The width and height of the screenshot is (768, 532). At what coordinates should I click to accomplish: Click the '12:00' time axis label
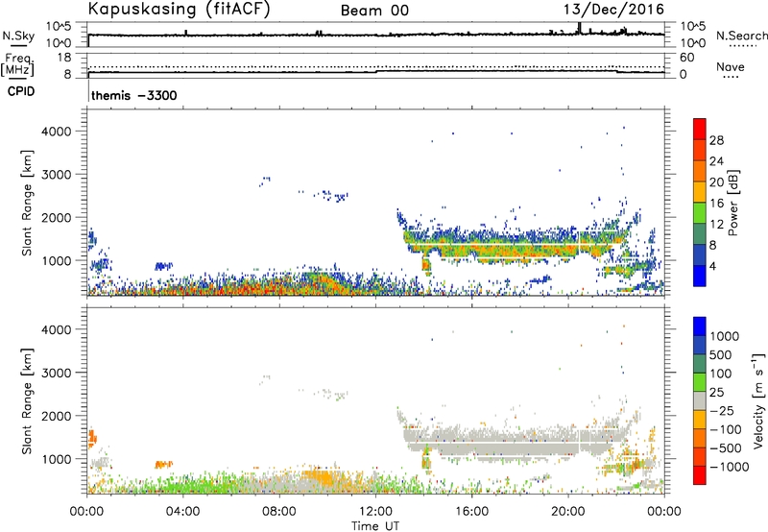click(x=375, y=512)
